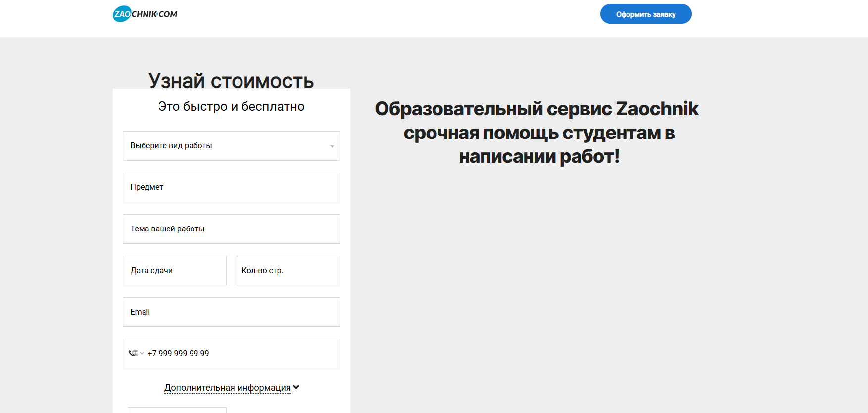Click the CHNIK·COM text in the logo

(x=154, y=14)
